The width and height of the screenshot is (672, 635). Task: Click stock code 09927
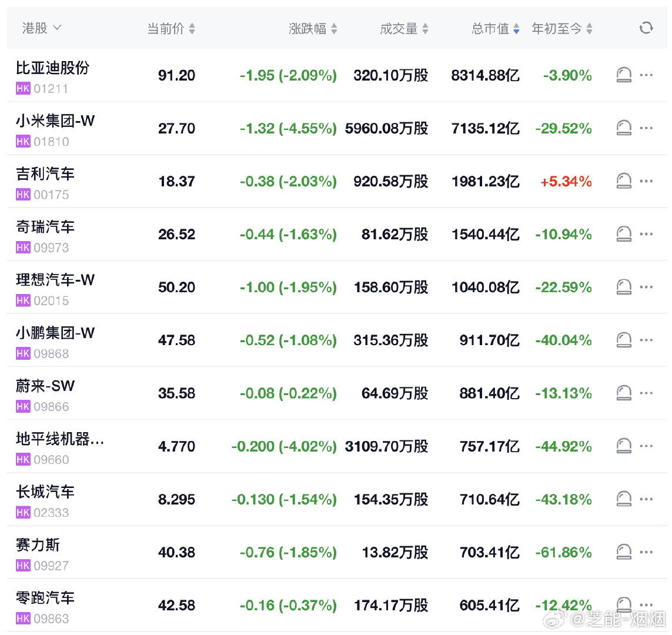[51, 566]
